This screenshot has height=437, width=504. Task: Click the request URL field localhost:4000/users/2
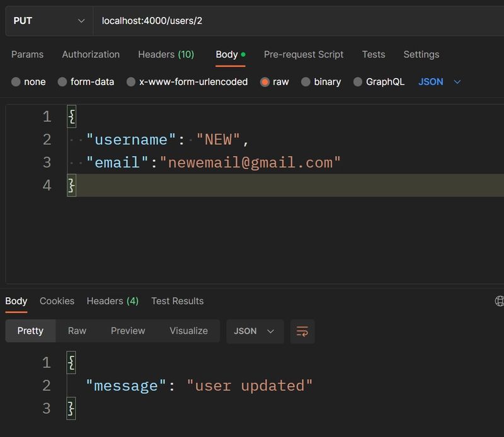click(x=298, y=21)
